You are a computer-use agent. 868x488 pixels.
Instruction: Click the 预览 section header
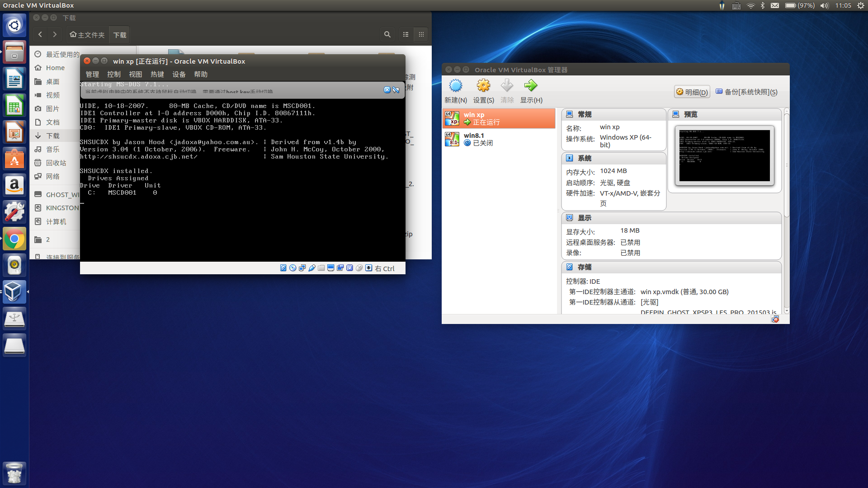tap(725, 114)
